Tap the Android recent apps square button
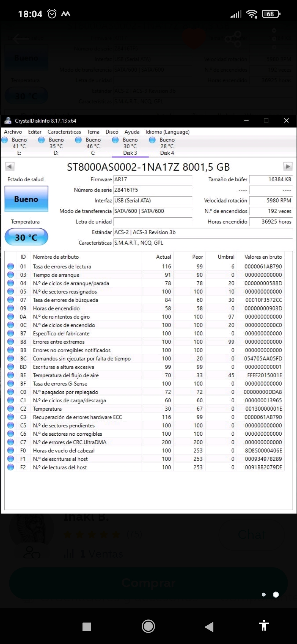Screen dimensions: 297x644 point(87,627)
